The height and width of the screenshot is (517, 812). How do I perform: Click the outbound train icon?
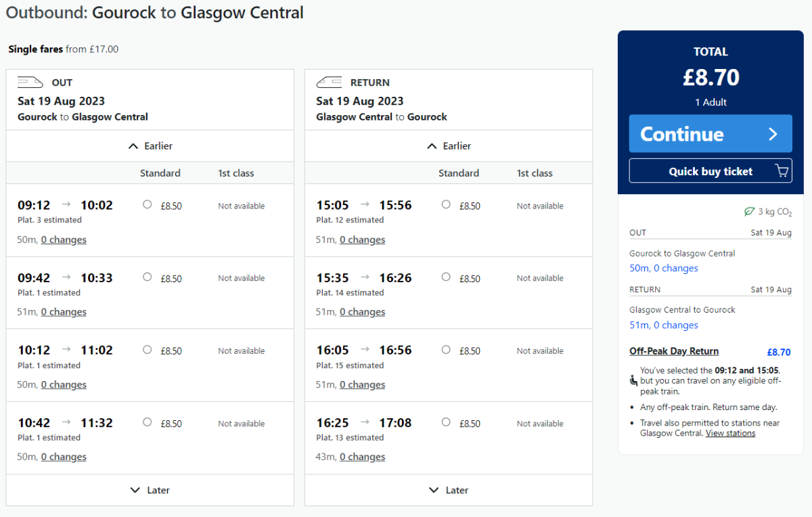coord(30,83)
